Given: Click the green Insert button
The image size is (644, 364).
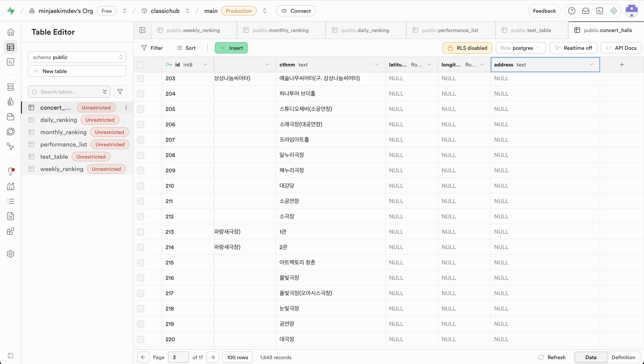Looking at the screenshot, I should pyautogui.click(x=231, y=48).
